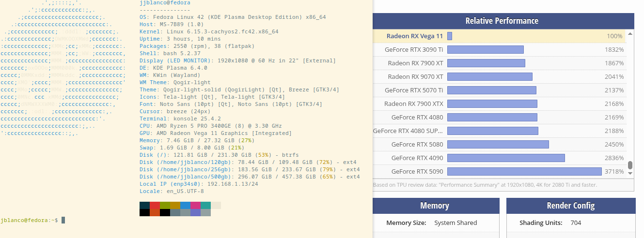Open the Radeon RX Vega 11 entry
The width and height of the screenshot is (644, 238).
coord(415,36)
